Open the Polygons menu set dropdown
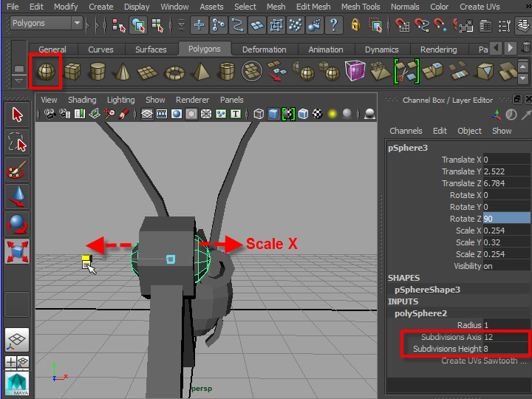This screenshot has width=532, height=399. (46, 23)
